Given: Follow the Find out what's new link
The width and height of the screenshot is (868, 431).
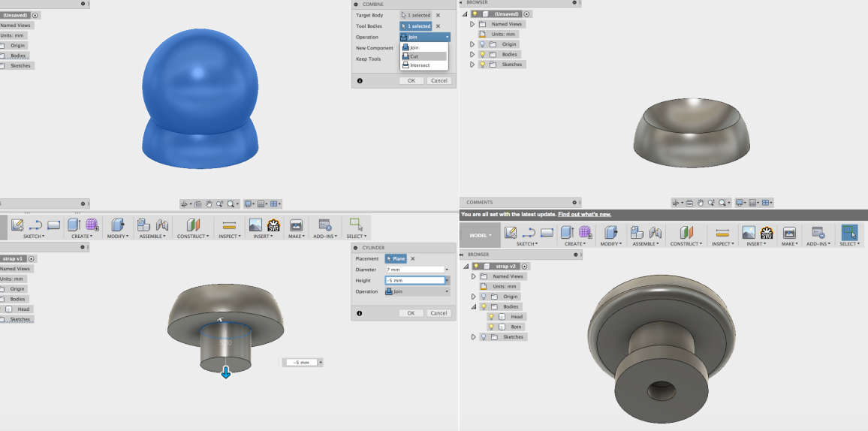Looking at the screenshot, I should [585, 215].
